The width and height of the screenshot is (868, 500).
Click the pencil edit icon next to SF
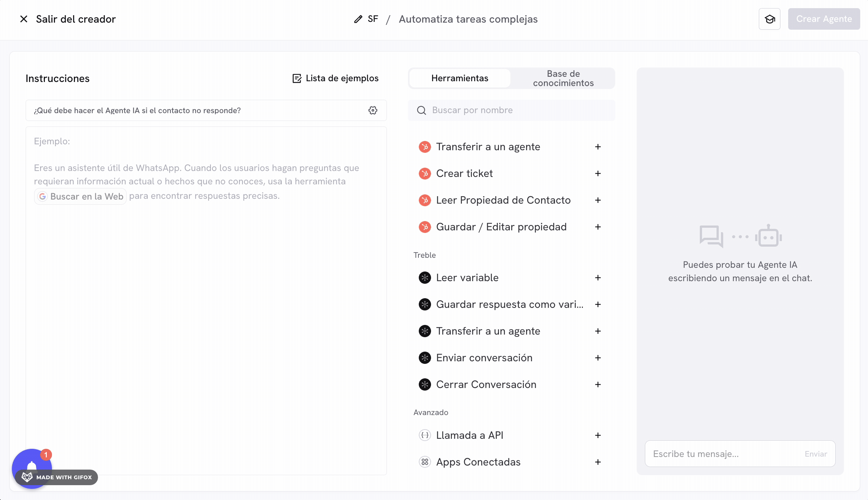tap(358, 19)
